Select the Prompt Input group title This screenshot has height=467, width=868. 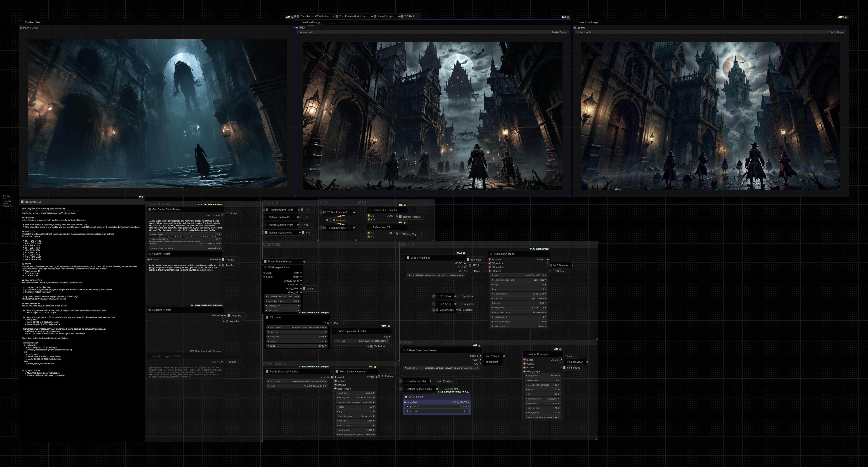coord(159,204)
